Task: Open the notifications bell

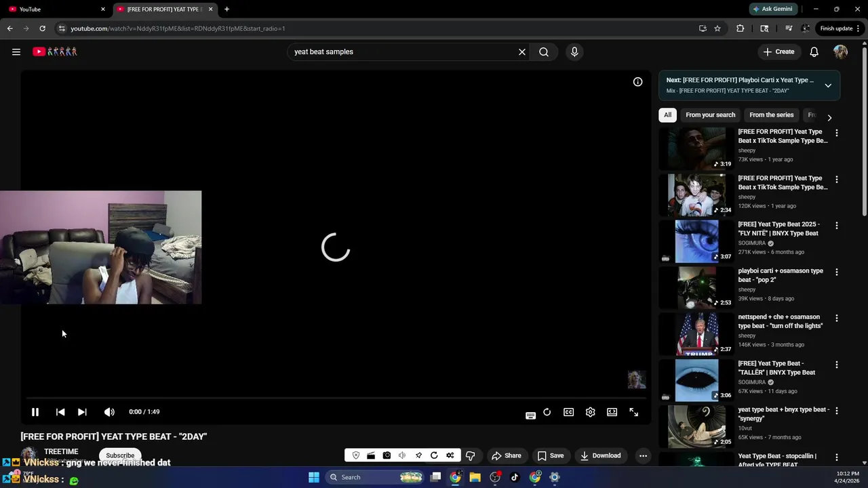Action: click(814, 52)
